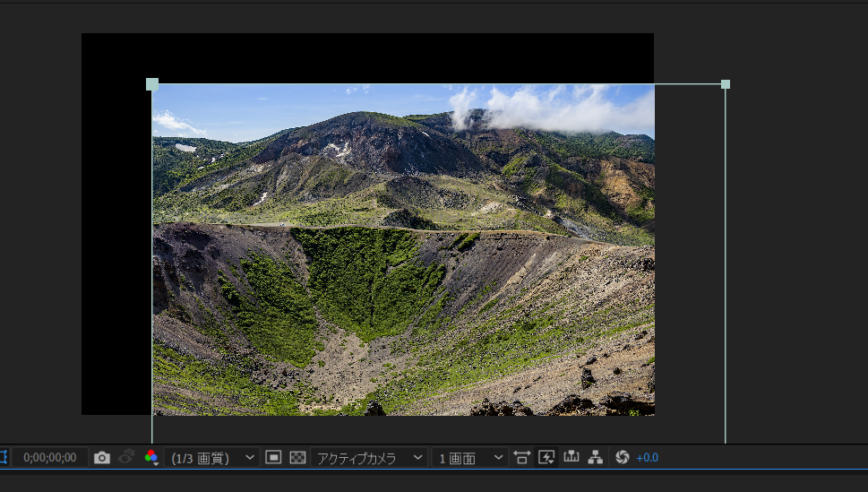Click the Timeline panel icon
The image size is (868, 492).
[x=572, y=456]
